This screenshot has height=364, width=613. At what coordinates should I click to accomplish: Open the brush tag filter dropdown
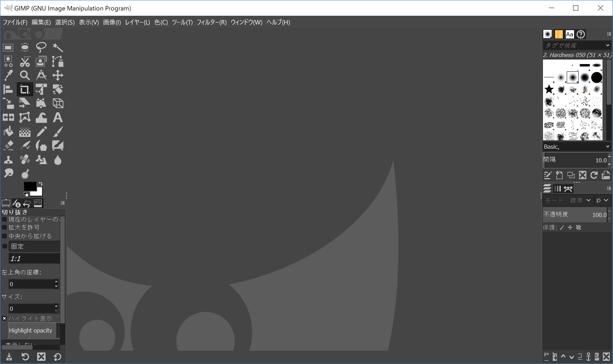click(608, 45)
